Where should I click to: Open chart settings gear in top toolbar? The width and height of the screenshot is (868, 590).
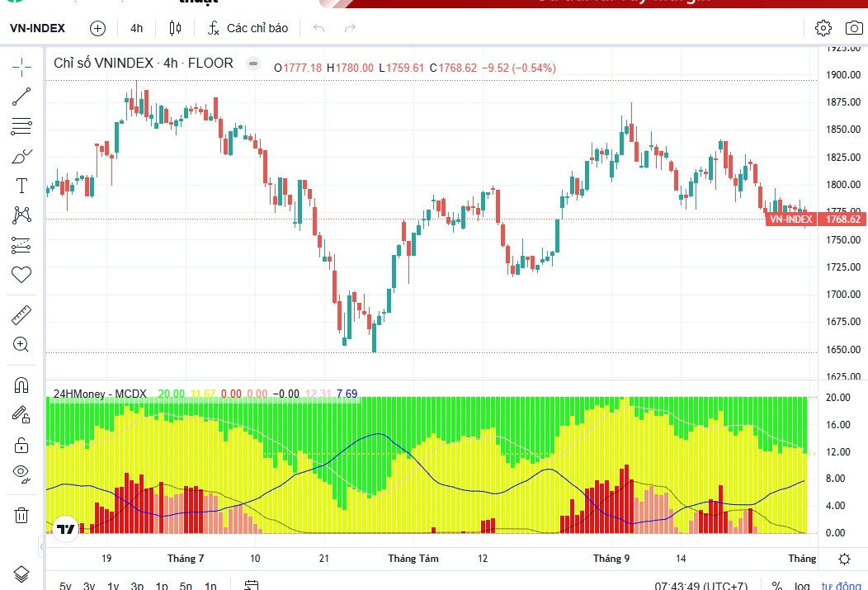(823, 28)
